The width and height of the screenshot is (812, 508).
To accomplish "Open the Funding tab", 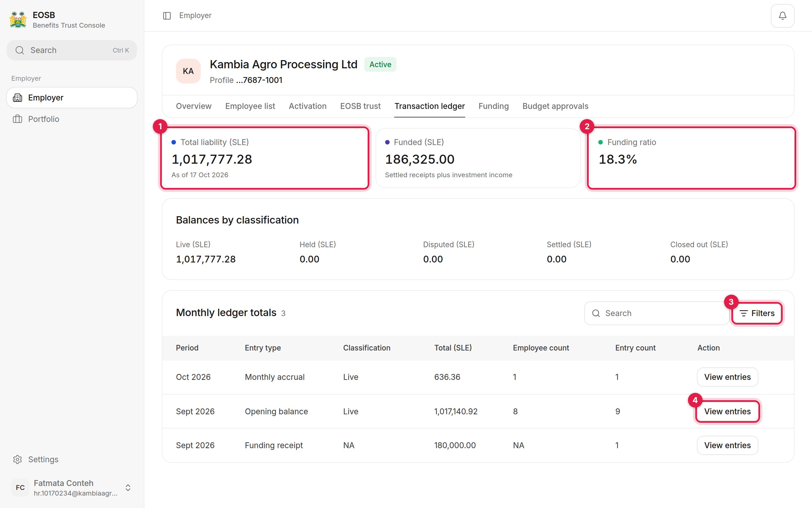I will point(494,106).
